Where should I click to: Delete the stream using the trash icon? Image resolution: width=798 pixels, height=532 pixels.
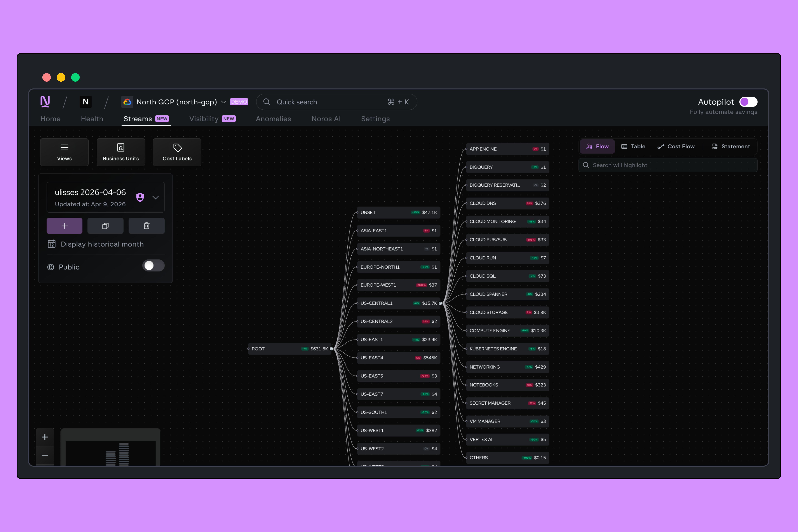tap(146, 226)
